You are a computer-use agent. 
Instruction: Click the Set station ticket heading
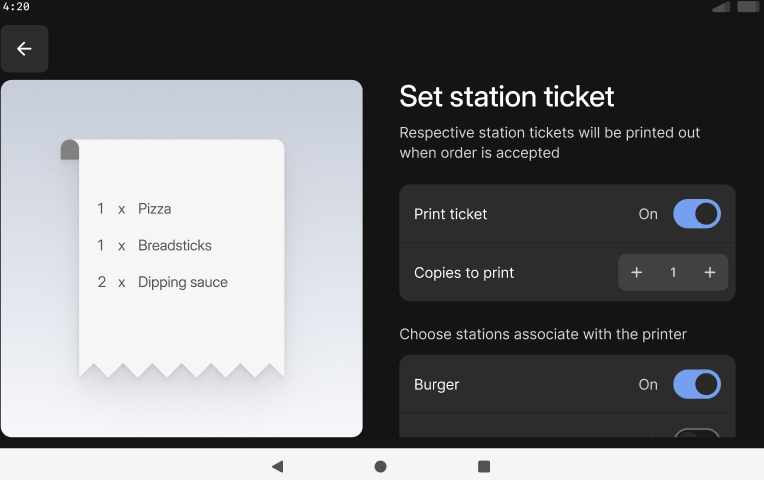(x=507, y=96)
